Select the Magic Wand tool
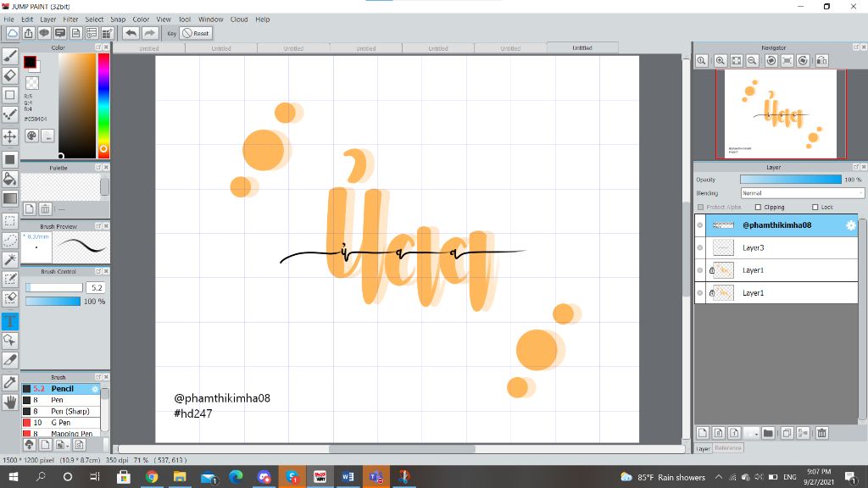The height and width of the screenshot is (488, 868). tap(10, 259)
